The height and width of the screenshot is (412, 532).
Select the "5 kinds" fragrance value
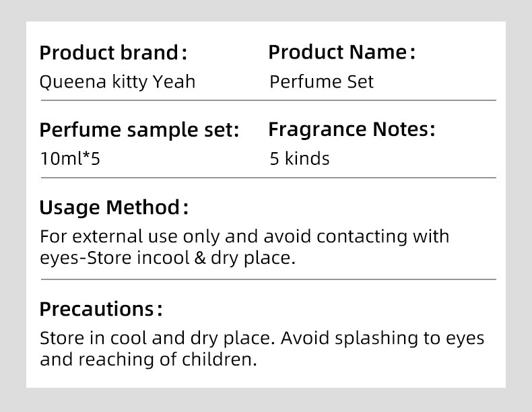click(x=300, y=159)
